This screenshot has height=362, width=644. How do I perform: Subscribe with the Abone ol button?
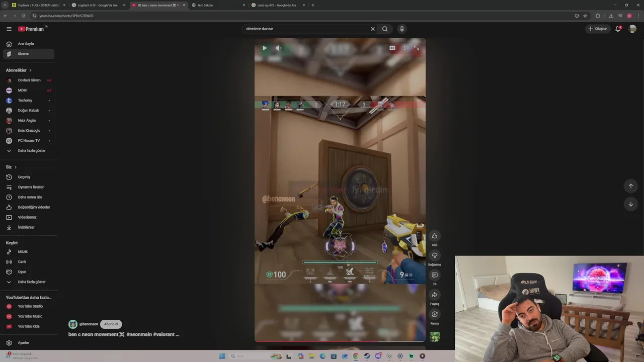click(x=111, y=324)
